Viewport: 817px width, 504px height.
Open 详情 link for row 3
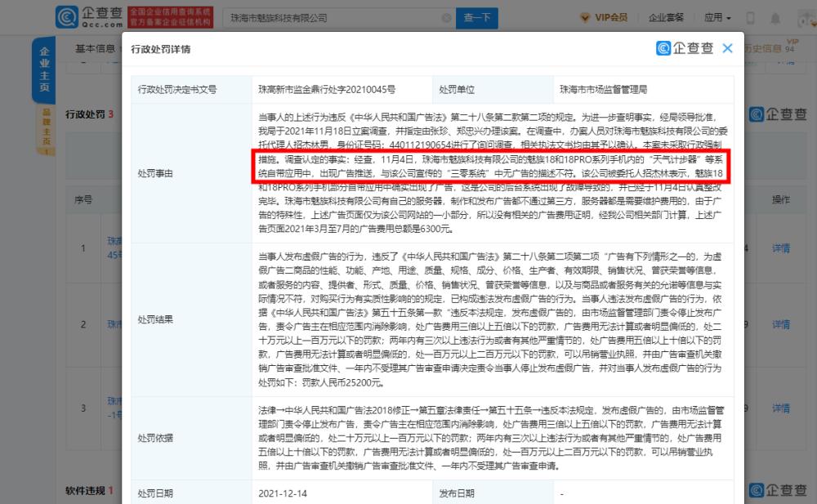(x=780, y=408)
